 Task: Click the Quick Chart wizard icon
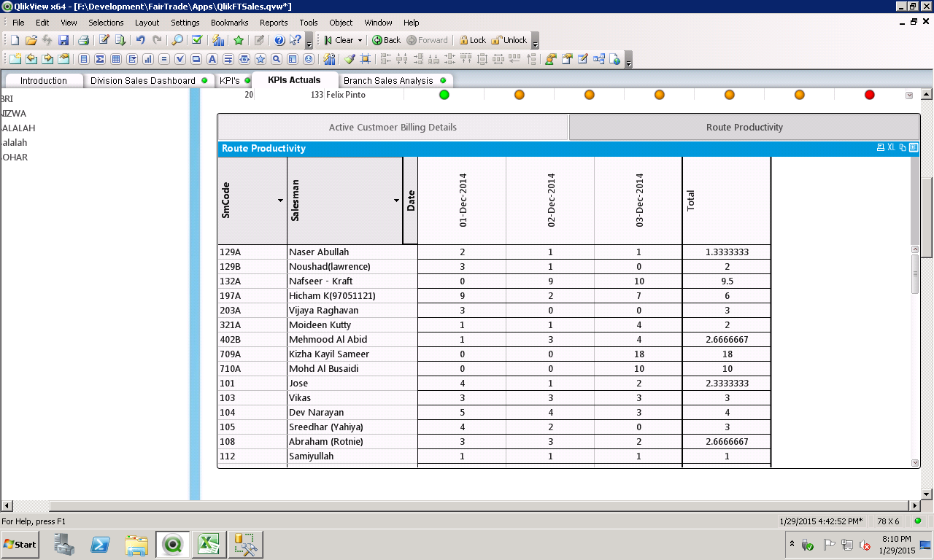(x=218, y=40)
